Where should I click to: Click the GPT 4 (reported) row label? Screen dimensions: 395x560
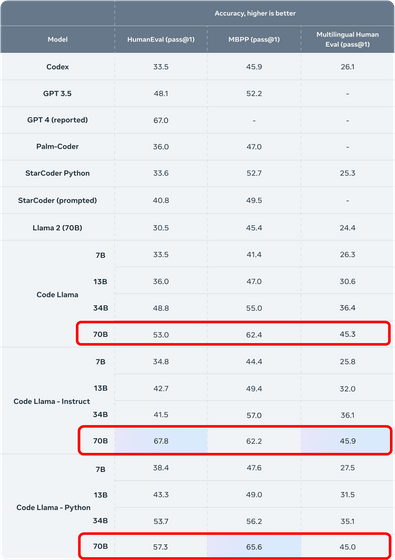coord(58,120)
